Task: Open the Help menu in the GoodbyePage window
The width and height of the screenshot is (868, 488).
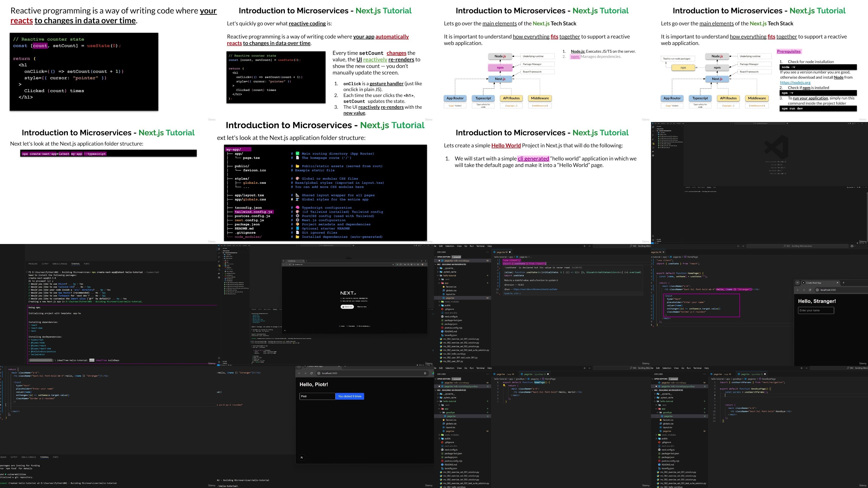Action: tap(706, 368)
